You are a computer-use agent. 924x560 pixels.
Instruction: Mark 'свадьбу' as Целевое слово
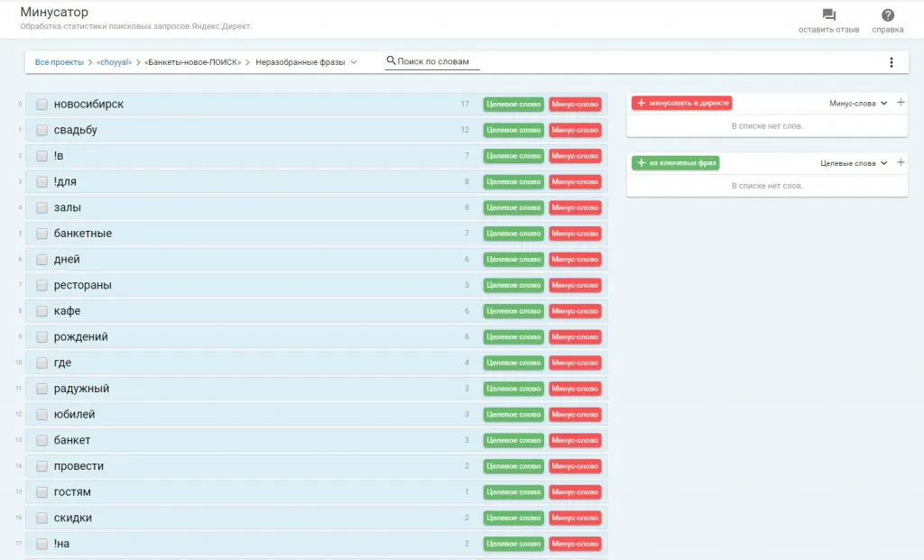pyautogui.click(x=513, y=130)
